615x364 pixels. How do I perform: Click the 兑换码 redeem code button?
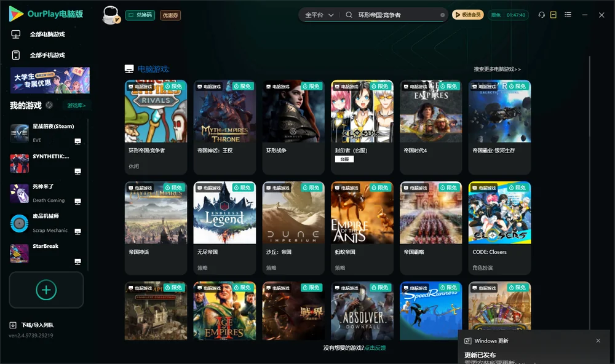click(140, 15)
